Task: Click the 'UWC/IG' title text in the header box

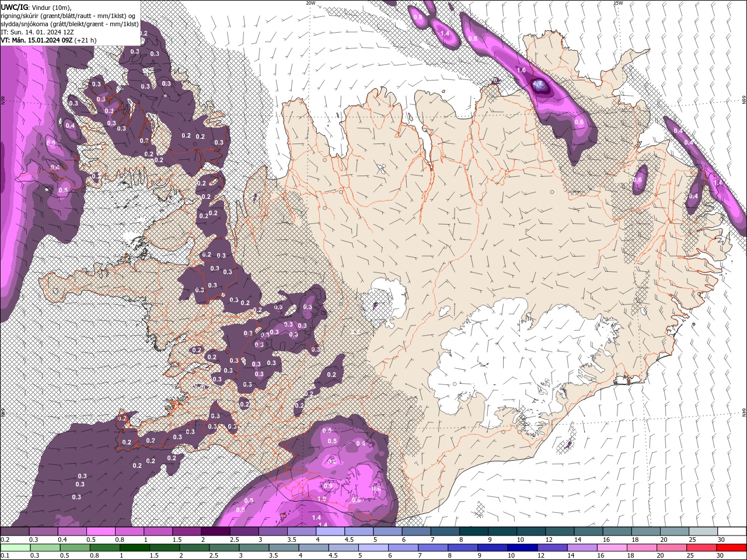Action: pyautogui.click(x=15, y=7)
